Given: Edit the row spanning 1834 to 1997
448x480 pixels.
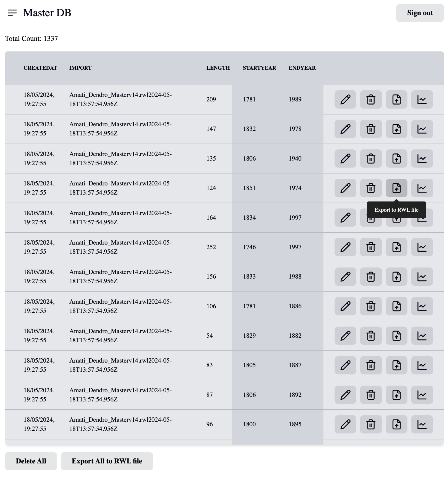Looking at the screenshot, I should (x=345, y=218).
